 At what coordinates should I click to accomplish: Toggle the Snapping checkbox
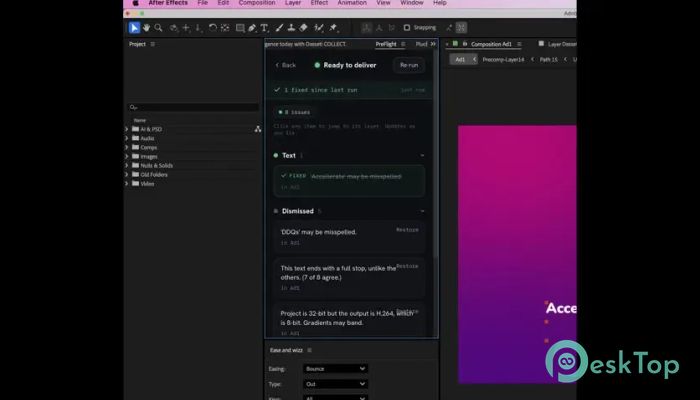(407, 28)
